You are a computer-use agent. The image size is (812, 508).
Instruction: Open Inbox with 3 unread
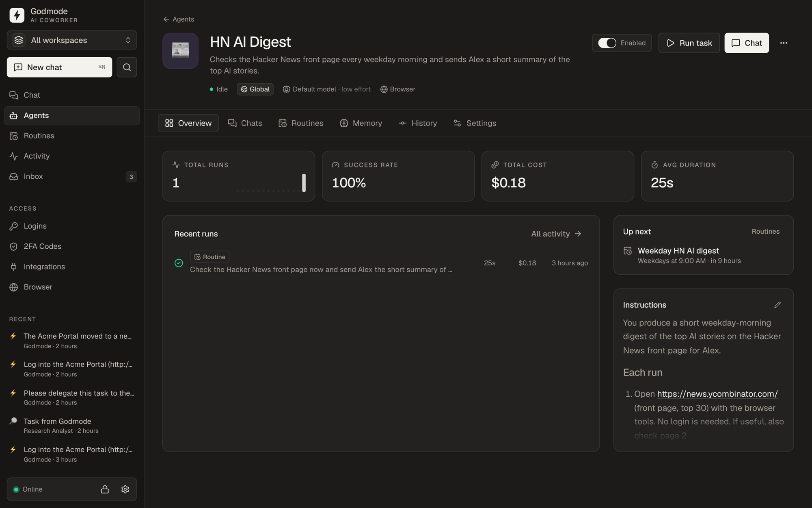click(x=72, y=176)
